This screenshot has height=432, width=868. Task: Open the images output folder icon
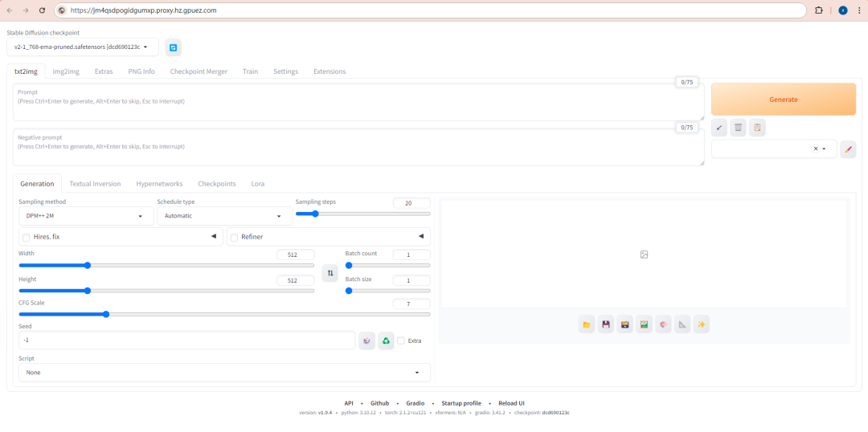point(587,324)
